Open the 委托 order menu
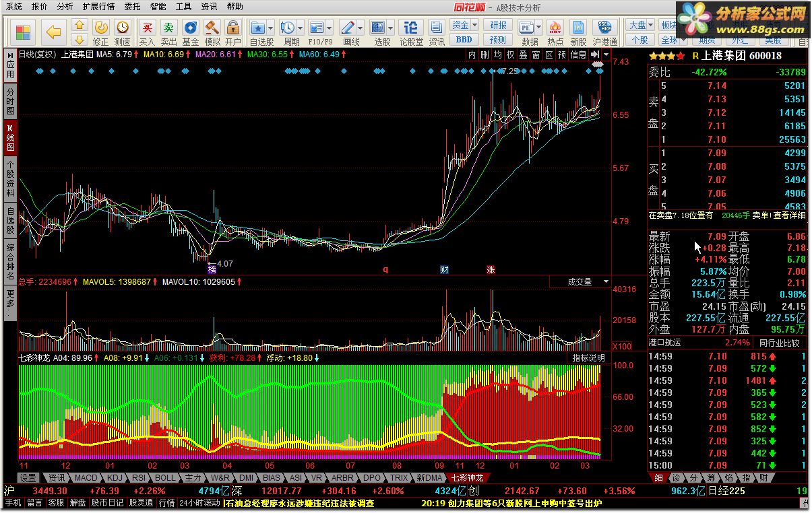This screenshot has width=812, height=513. [x=133, y=7]
